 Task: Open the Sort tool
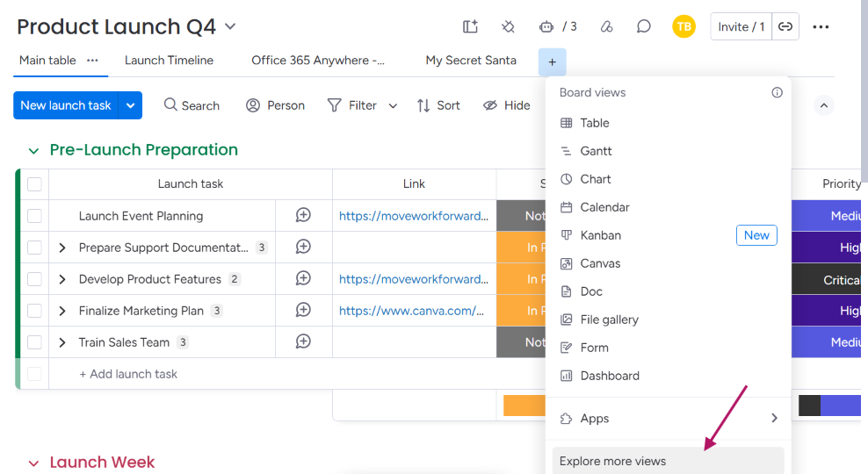pos(438,105)
